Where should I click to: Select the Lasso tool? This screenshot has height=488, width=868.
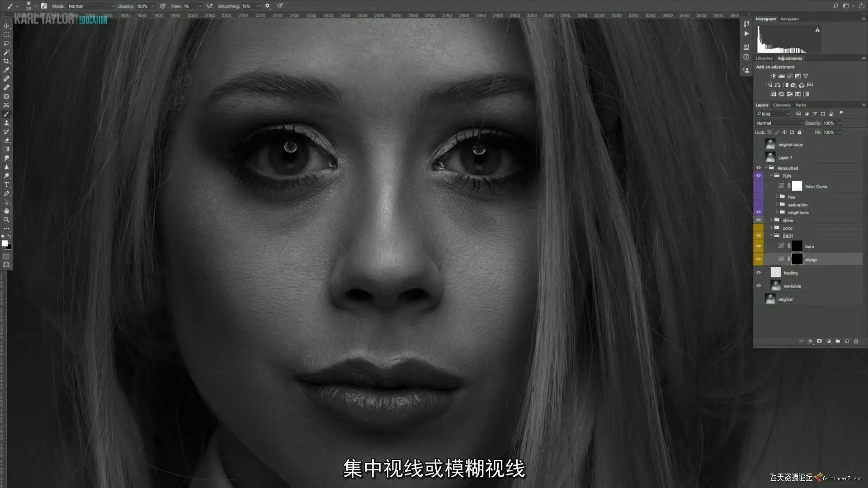point(6,43)
